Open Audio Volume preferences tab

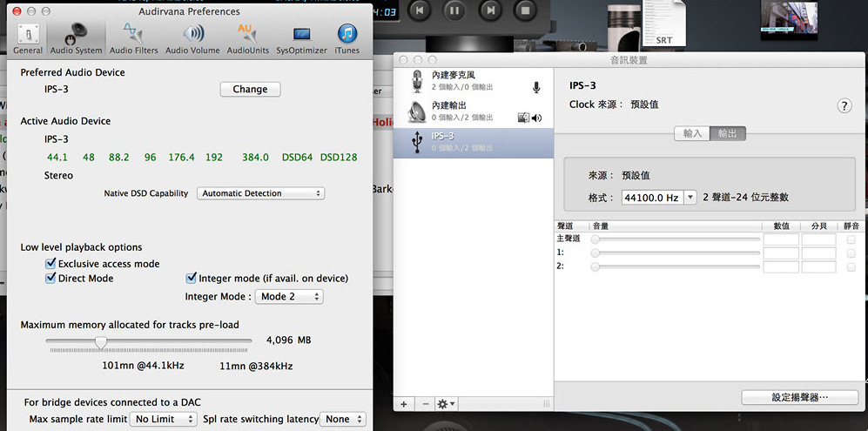coord(192,39)
